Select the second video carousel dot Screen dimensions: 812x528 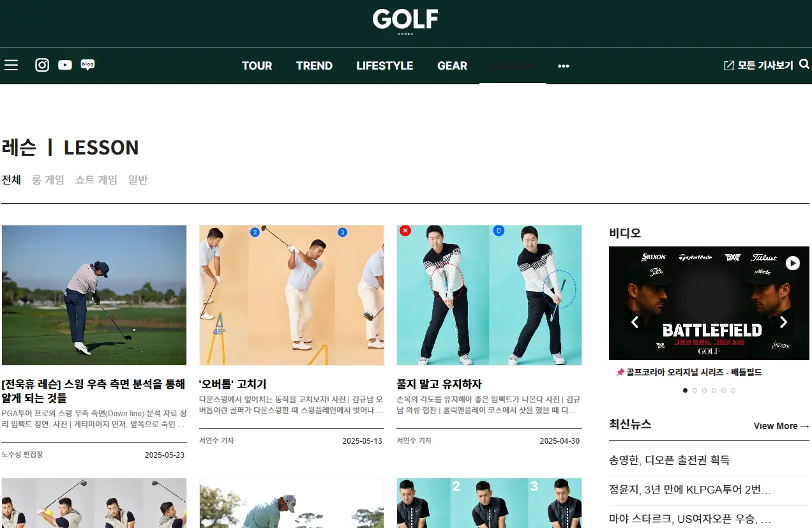click(695, 390)
